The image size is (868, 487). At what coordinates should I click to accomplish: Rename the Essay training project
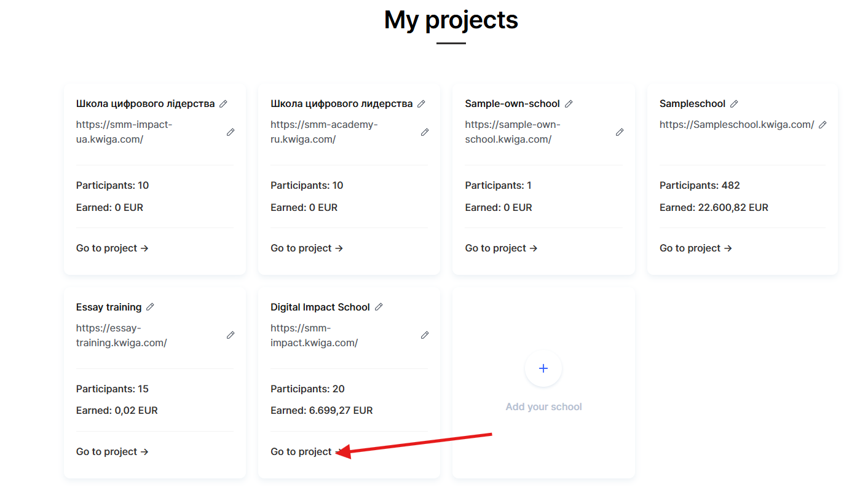point(150,307)
